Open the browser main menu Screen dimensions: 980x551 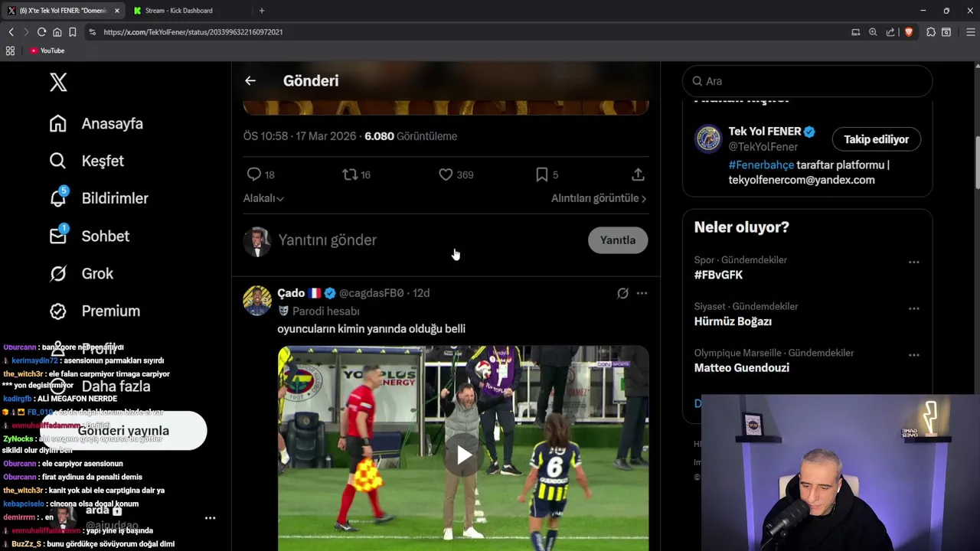tap(970, 32)
